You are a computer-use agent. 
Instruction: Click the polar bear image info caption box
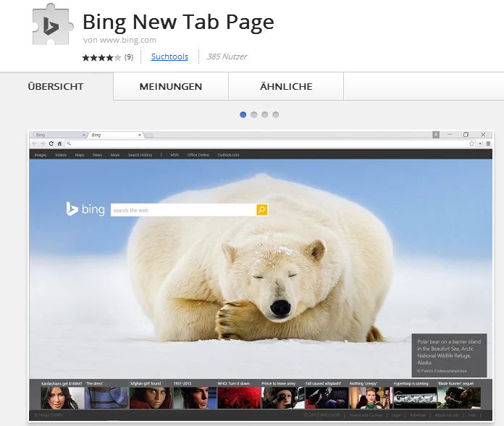pyautogui.click(x=450, y=355)
